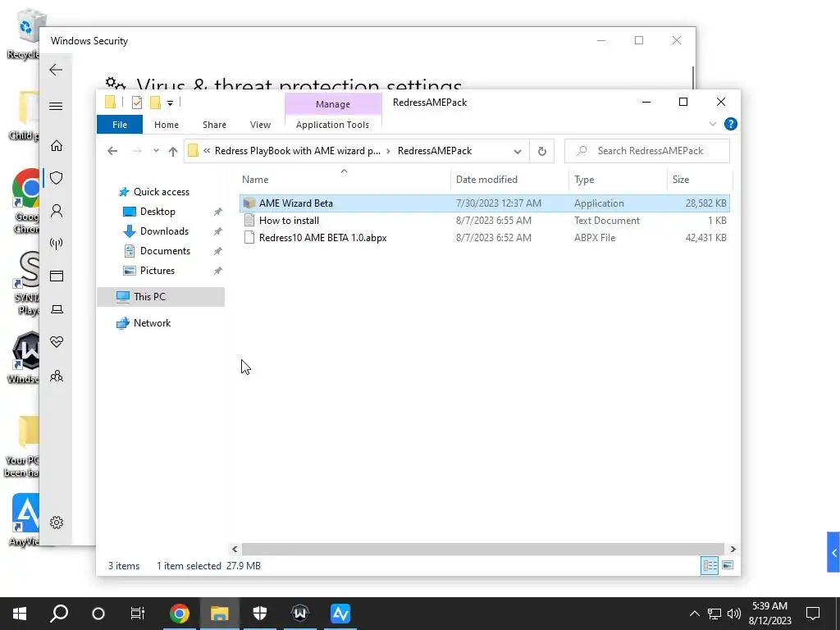This screenshot has width=840, height=630.
Task: Click New folder icon in Explorer title bar
Action: 155,103
